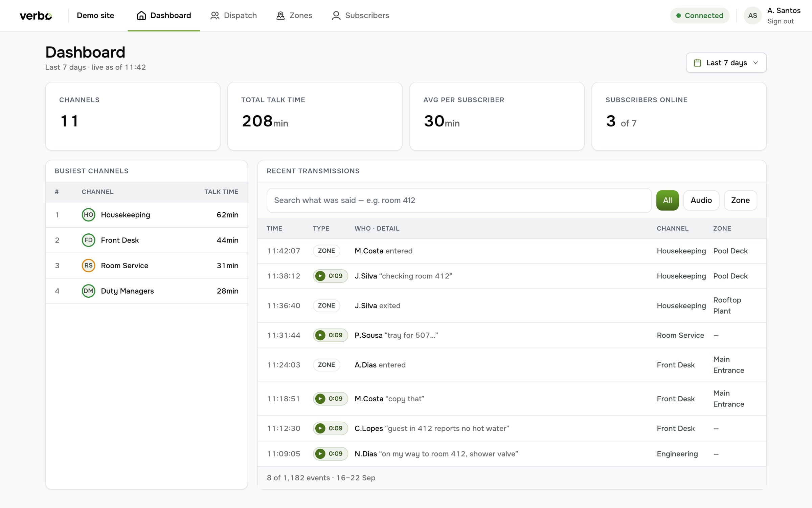This screenshot has height=508, width=812.
Task: Go to the Zones tab
Action: (x=294, y=16)
